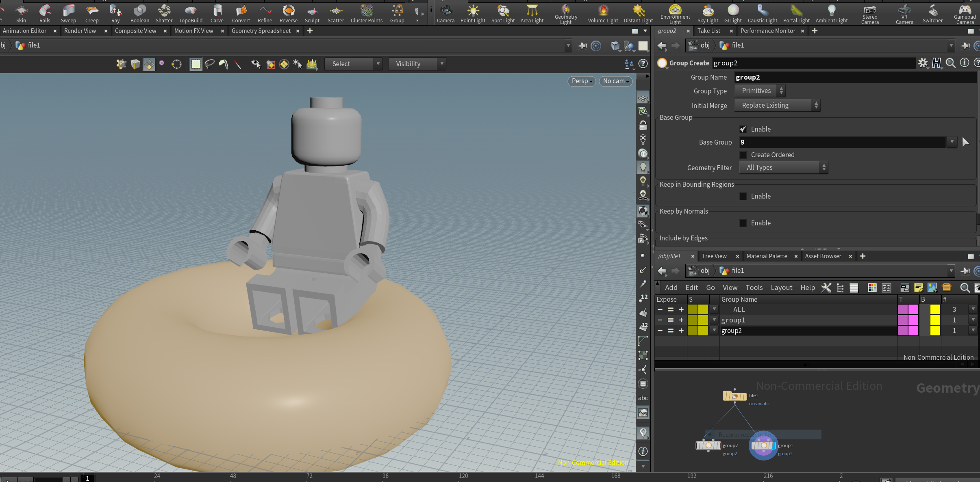This screenshot has width=980, height=482.
Task: Toggle viewport lighting bulb button
Action: pyautogui.click(x=643, y=167)
